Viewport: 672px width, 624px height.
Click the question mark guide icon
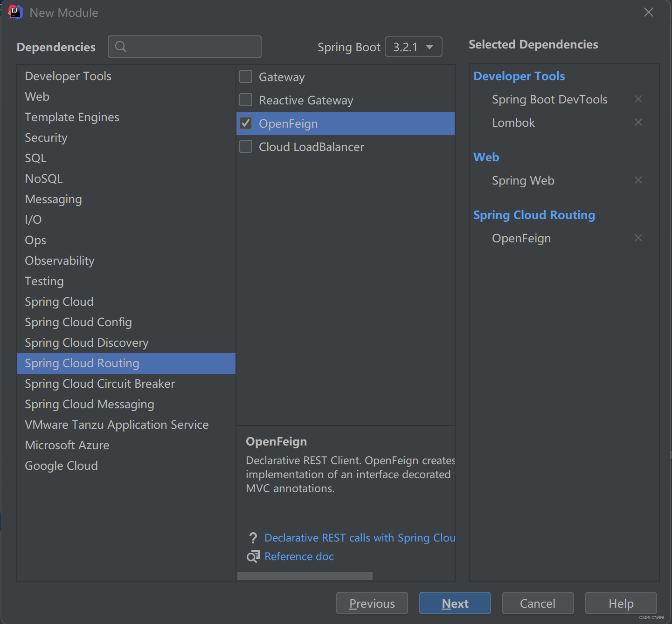(253, 538)
